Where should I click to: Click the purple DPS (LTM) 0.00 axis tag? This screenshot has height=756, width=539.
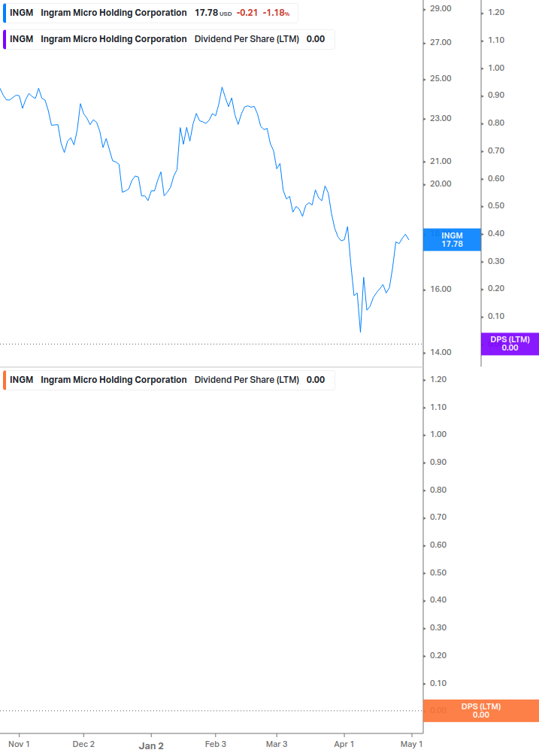coord(510,344)
